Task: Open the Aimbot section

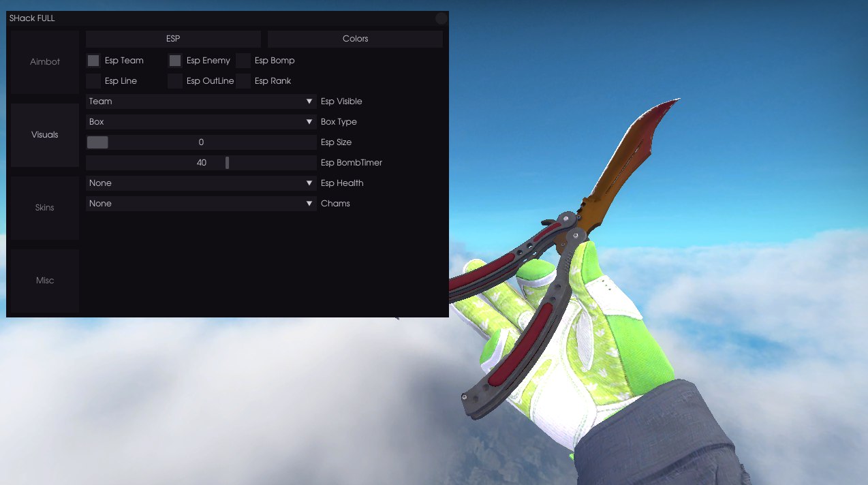Action: (45, 62)
